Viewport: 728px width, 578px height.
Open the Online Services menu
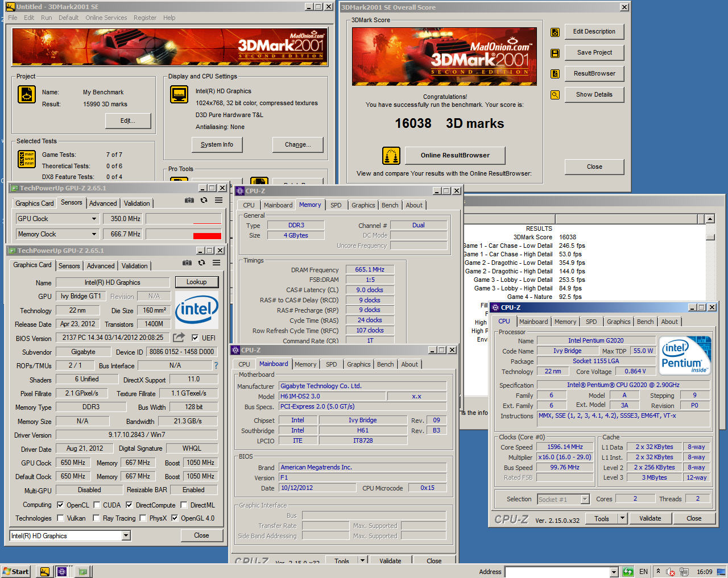tap(106, 18)
